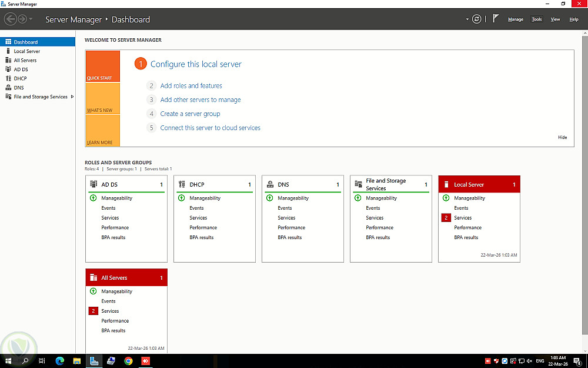The image size is (588, 368).
Task: Click the Local Server tile header icon
Action: [x=446, y=184]
